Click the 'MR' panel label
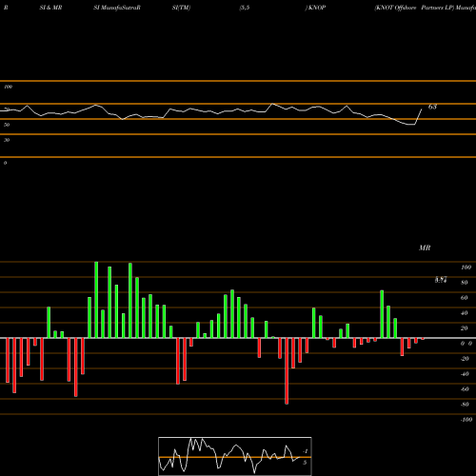Viewport: 476px width, 476px height. 425,248
